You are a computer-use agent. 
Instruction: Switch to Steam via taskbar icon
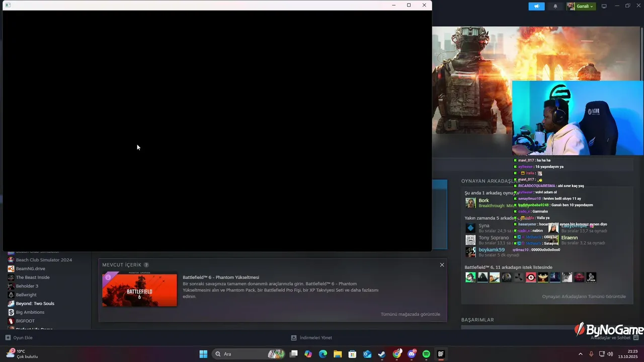coord(382,354)
